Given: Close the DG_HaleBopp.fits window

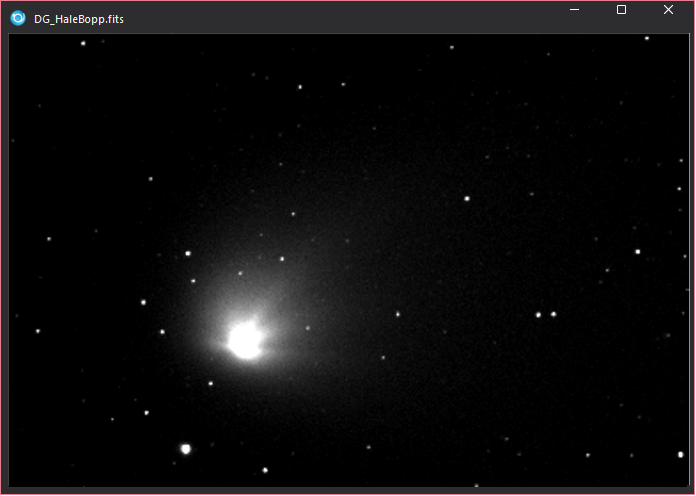Looking at the screenshot, I should click(668, 10).
